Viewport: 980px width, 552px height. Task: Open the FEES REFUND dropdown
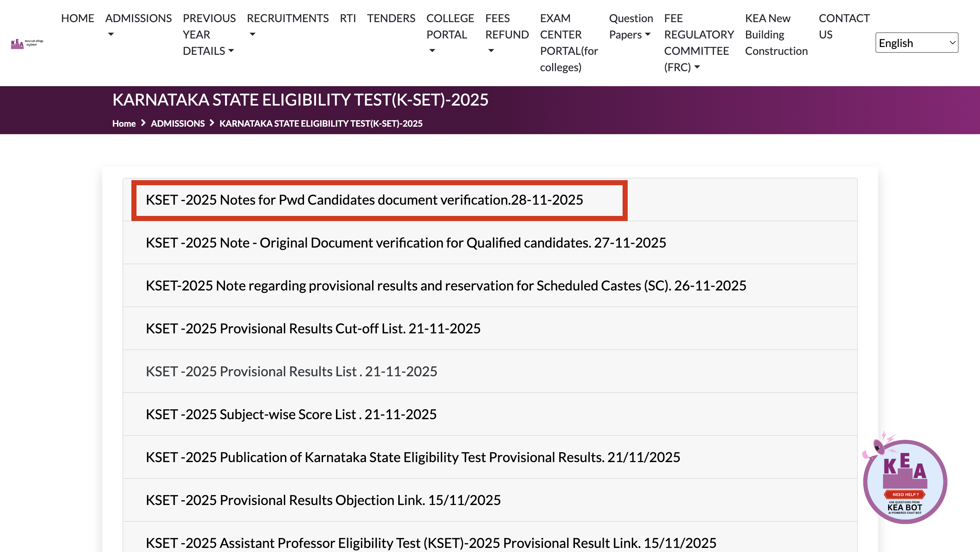pos(507,34)
